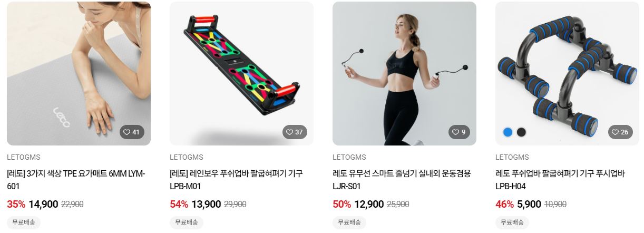Image resolution: width=644 pixels, height=233 pixels.
Task: Click LETOGMS brand above the yoga mat
Action: pyautogui.click(x=24, y=157)
